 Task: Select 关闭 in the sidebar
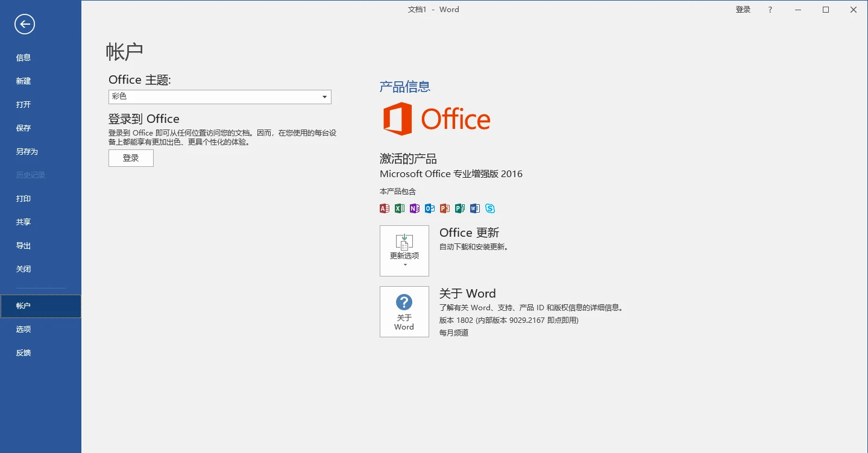click(40, 269)
